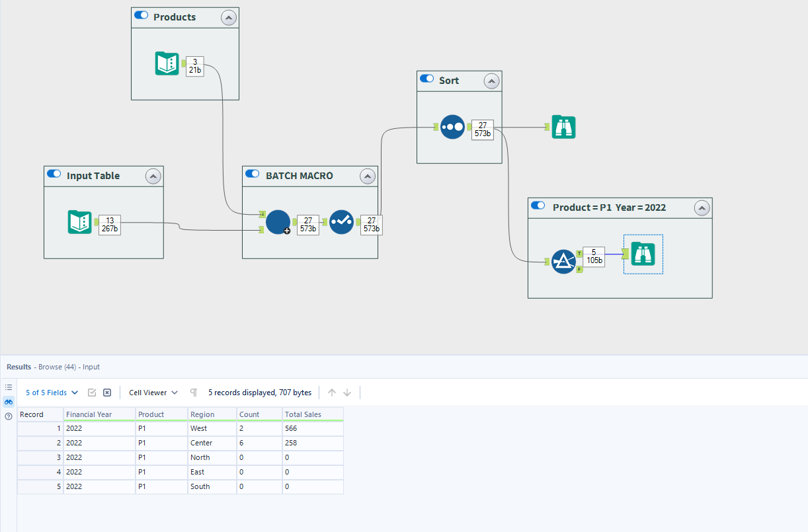Collapse the Input Table container
Image resolution: width=808 pixels, height=532 pixels.
tap(153, 176)
